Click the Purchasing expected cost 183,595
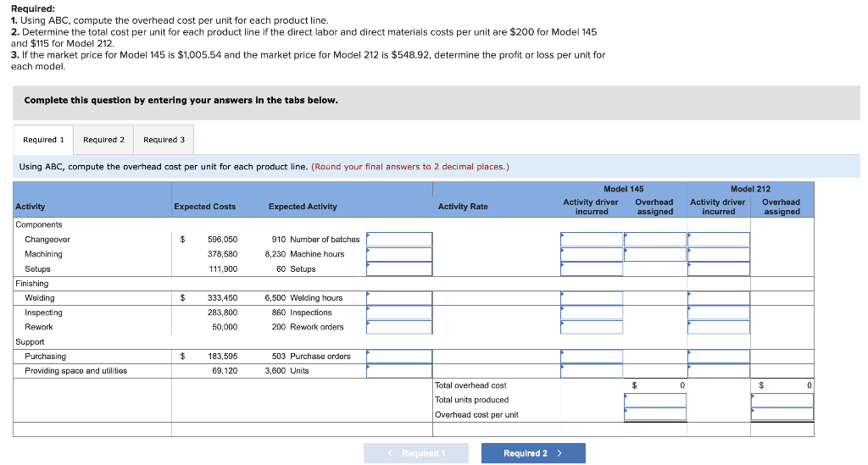Screen dimensions: 868x465 click(223, 357)
